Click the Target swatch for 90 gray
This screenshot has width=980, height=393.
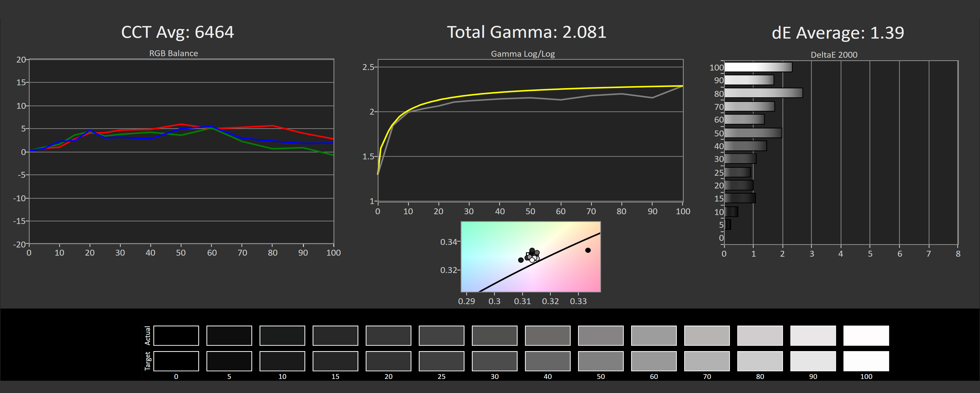(813, 361)
